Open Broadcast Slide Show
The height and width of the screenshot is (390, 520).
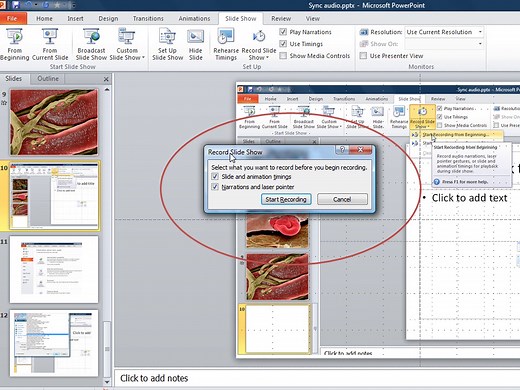click(91, 45)
